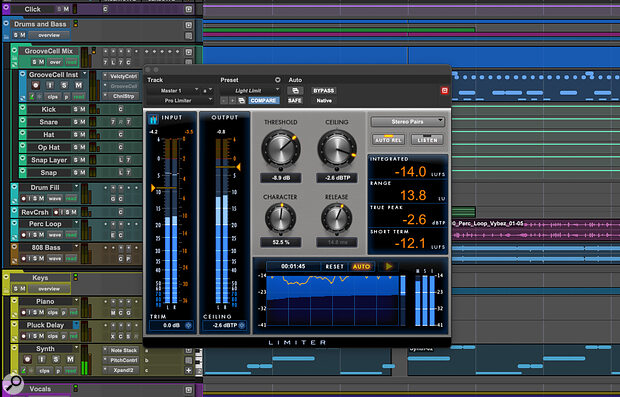Select the previous preset minus button

224,100
